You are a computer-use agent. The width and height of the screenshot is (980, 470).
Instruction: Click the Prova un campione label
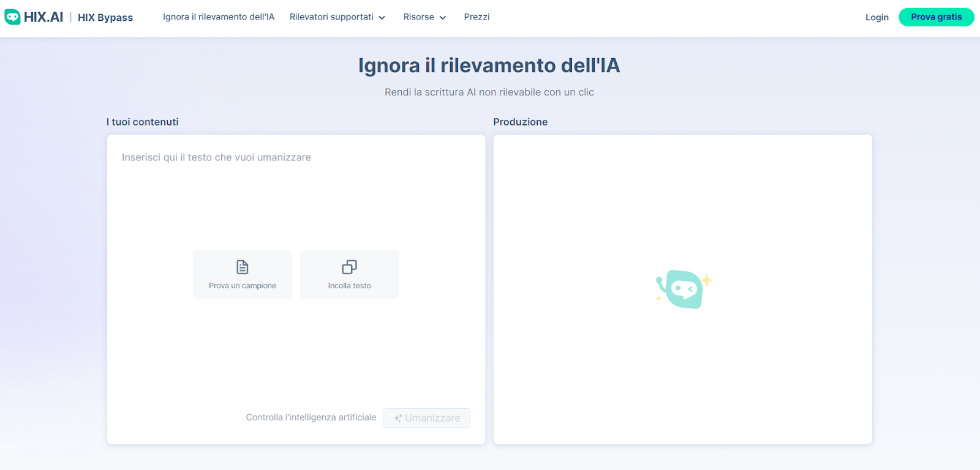click(x=243, y=286)
